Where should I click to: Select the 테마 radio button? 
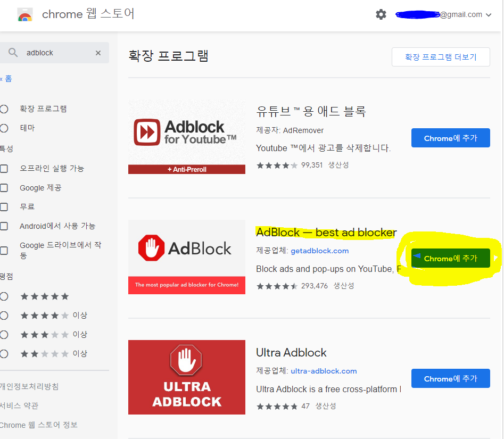coord(4,128)
